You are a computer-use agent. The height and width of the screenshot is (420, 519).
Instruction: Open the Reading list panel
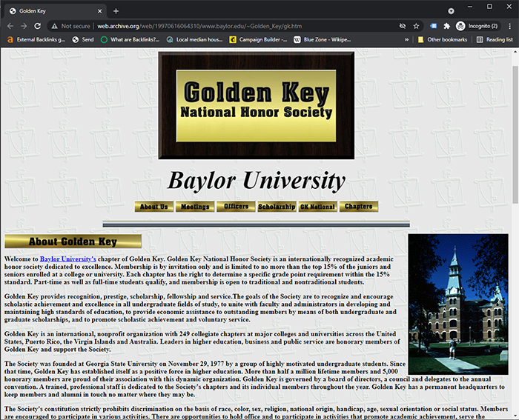pyautogui.click(x=495, y=40)
